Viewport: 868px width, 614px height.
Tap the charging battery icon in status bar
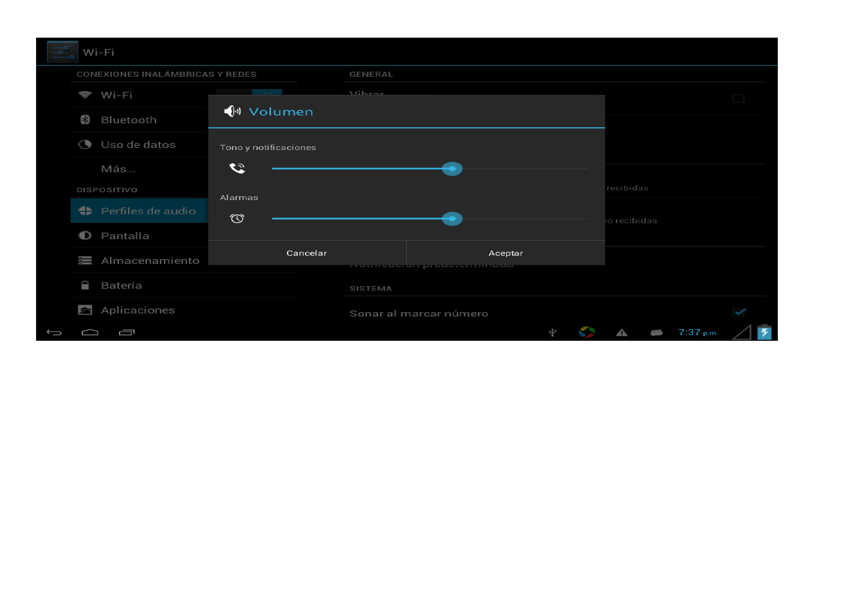coord(764,332)
